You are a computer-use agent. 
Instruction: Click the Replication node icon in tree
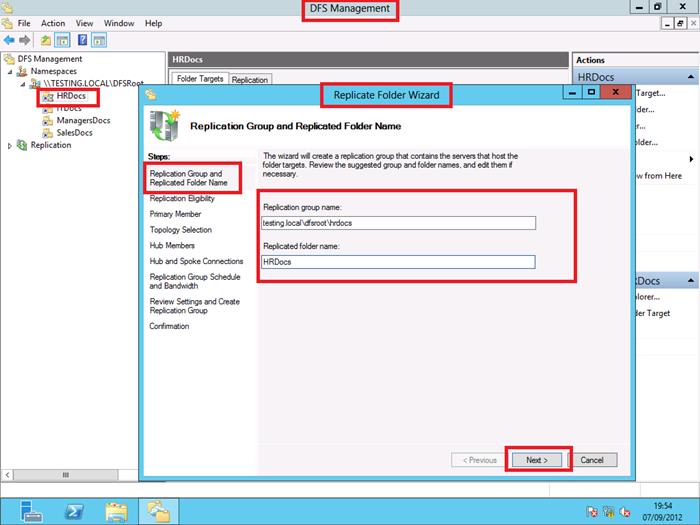tap(21, 145)
